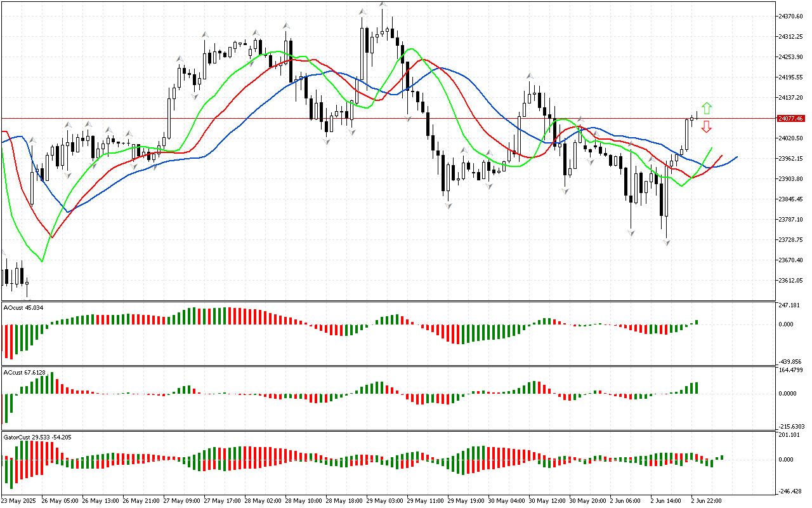The width and height of the screenshot is (812, 508).
Task: Select the latest green bar in the ACcust histogram
Action: [697, 387]
